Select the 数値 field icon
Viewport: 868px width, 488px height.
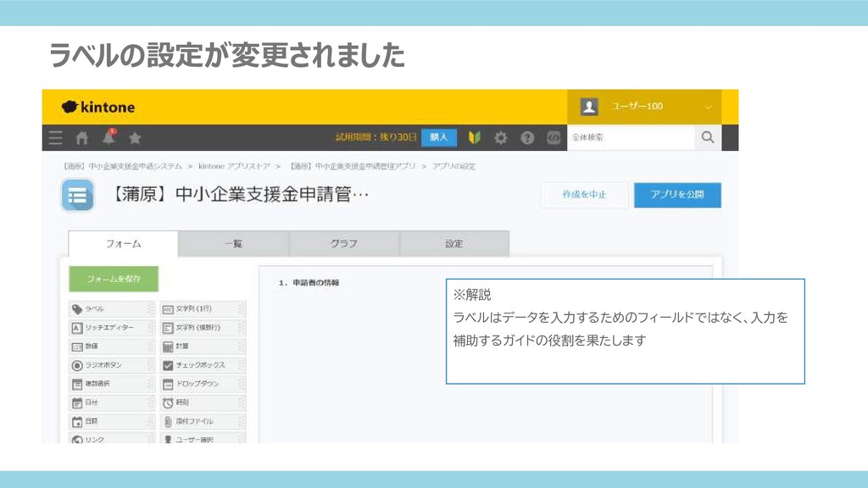pyautogui.click(x=77, y=347)
